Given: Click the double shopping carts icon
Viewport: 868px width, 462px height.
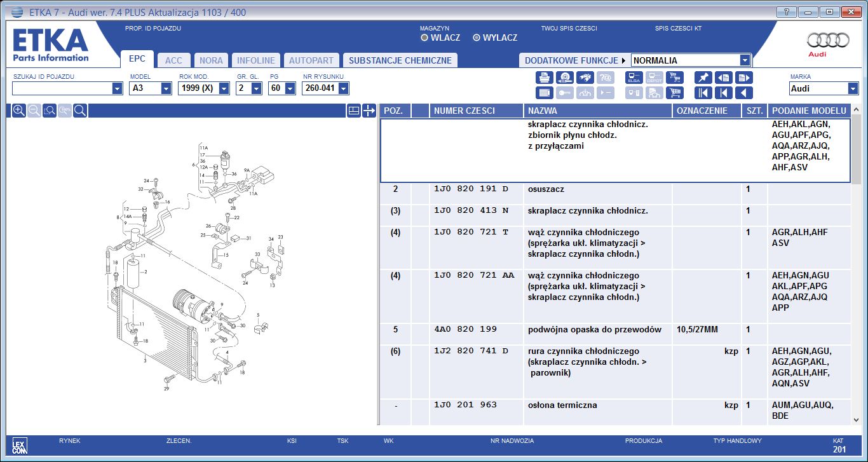Looking at the screenshot, I should coord(675,78).
